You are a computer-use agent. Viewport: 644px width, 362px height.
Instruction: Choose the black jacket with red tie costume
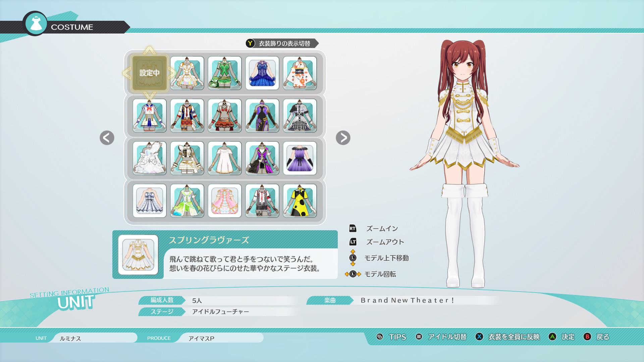[x=262, y=201]
